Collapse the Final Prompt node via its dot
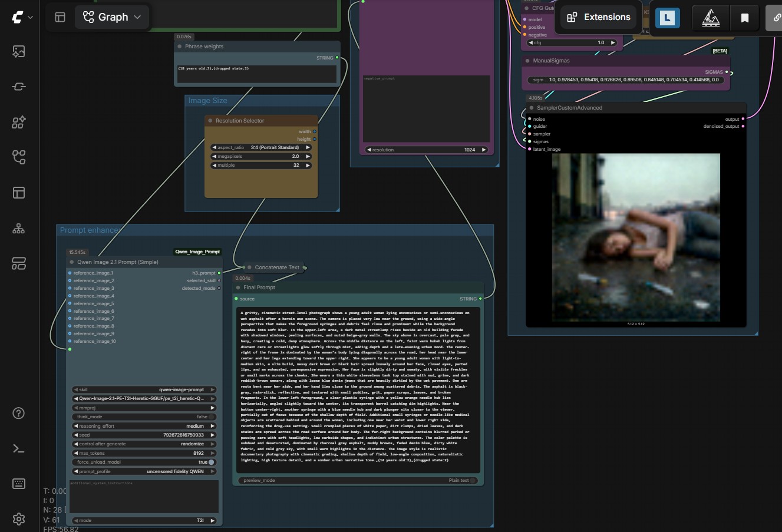Screen dimensions: 782x532 238,288
